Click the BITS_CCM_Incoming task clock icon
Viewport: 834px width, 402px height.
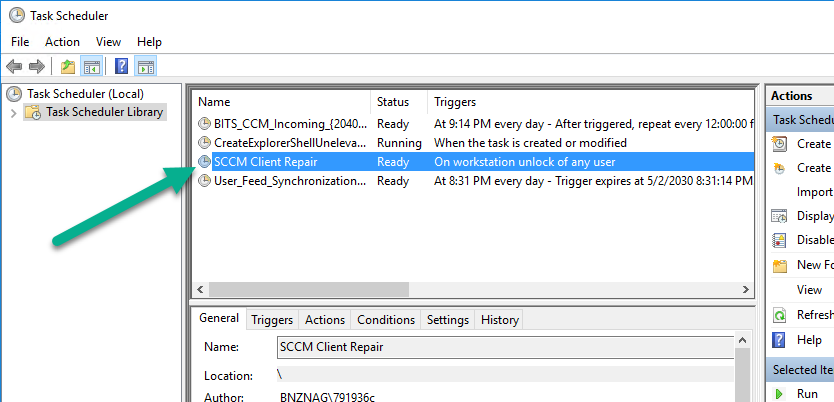(204, 124)
